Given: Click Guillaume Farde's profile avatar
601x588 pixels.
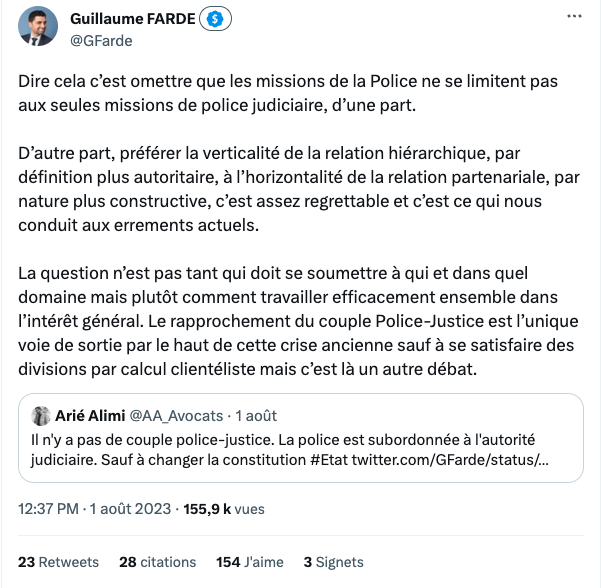Looking at the screenshot, I should [x=37, y=29].
